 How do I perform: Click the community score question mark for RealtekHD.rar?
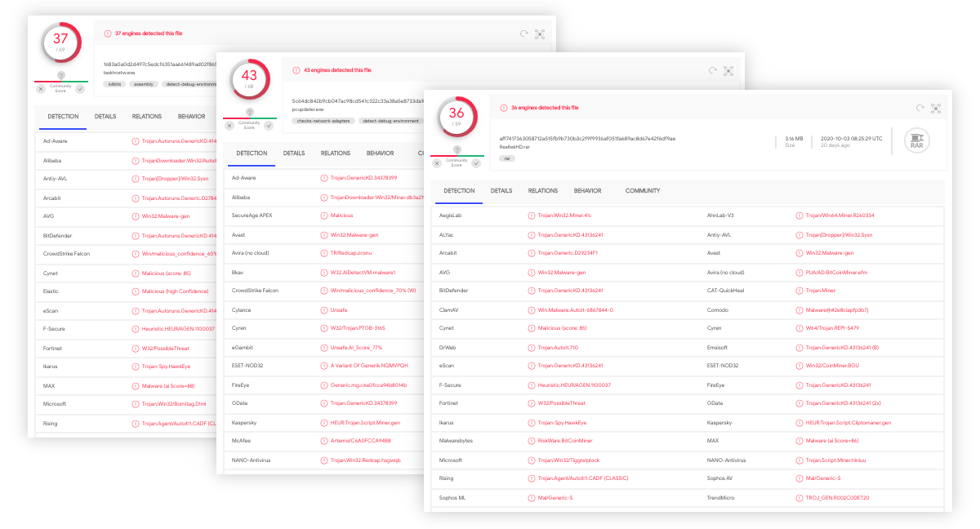(457, 149)
